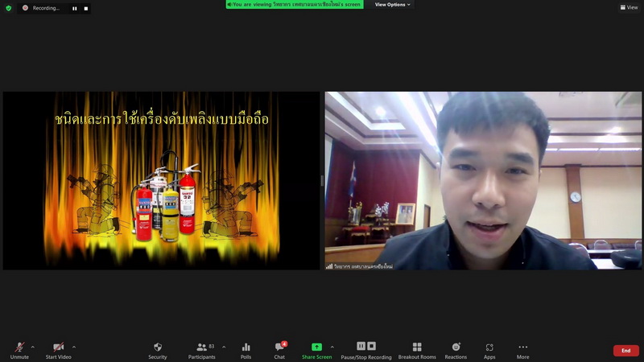
Task: Select the speaker's video tile
Action: pyautogui.click(x=483, y=180)
